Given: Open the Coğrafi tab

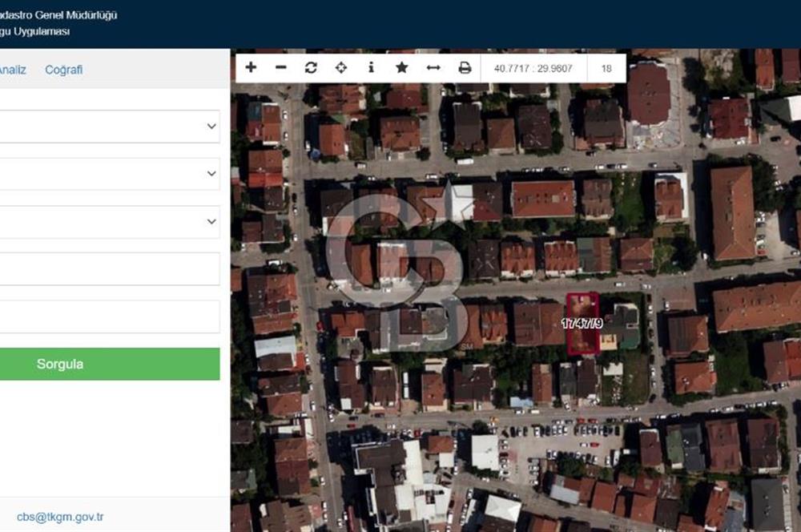Looking at the screenshot, I should coord(63,70).
